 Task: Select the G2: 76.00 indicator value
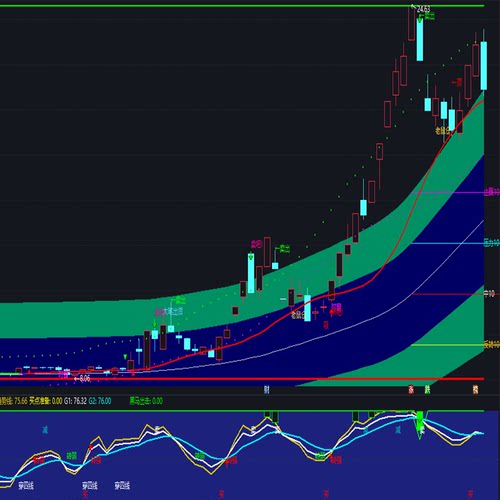tap(100, 401)
